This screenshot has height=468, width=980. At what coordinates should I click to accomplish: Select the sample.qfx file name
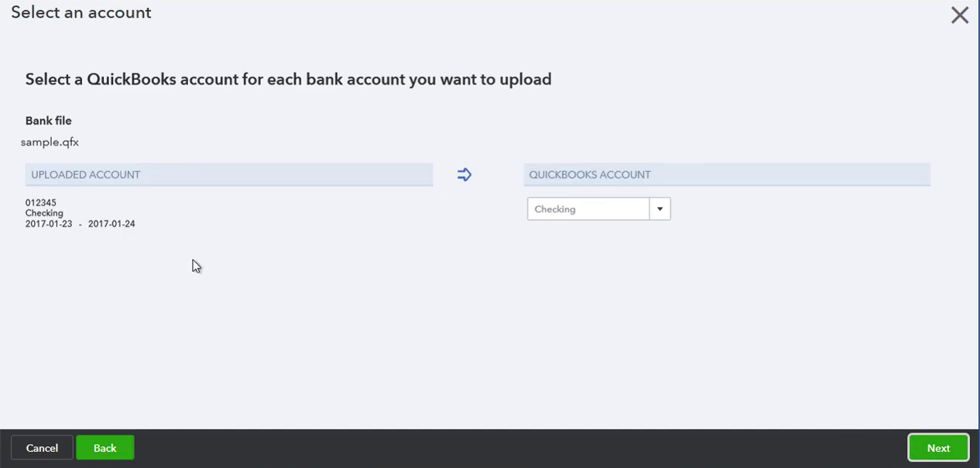50,142
